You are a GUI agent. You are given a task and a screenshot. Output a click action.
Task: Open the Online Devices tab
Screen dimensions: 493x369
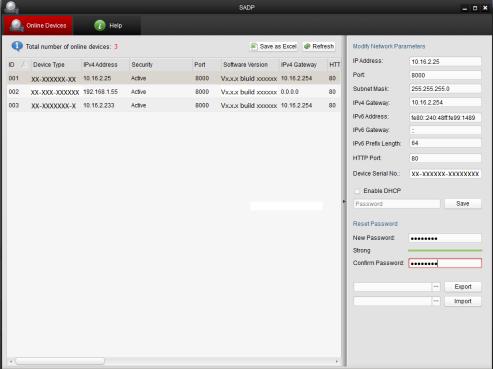coord(38,25)
